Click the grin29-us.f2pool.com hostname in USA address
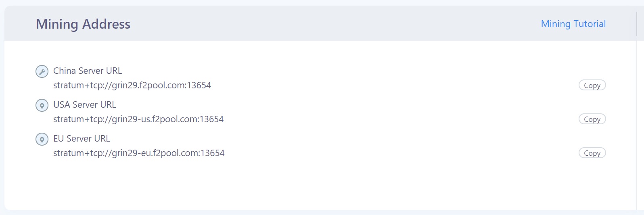The width and height of the screenshot is (644, 215). (155, 119)
